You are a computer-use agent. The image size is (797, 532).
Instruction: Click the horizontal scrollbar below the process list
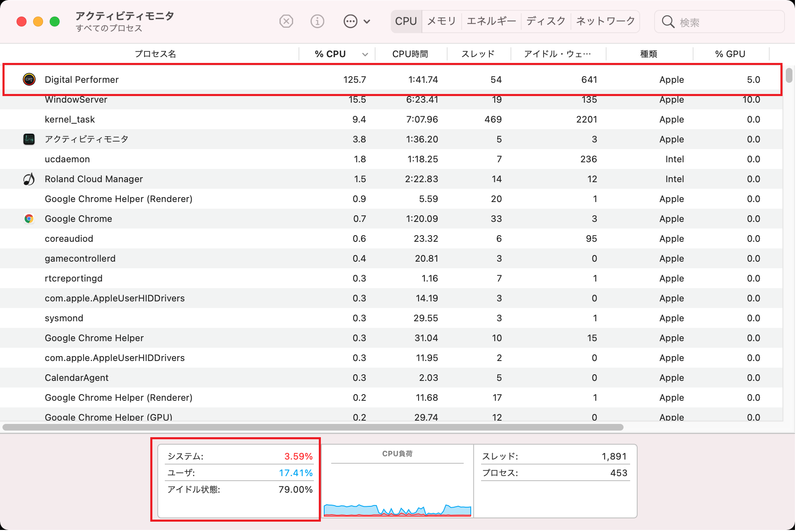(x=314, y=428)
